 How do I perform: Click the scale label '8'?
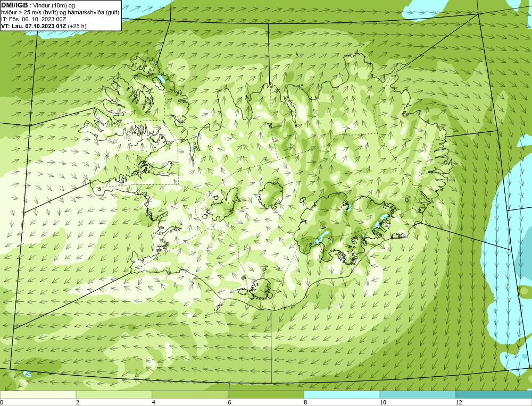306,402
